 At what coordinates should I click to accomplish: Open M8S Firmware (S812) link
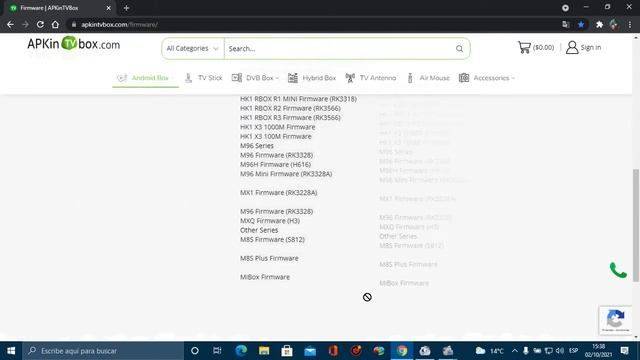[272, 240]
